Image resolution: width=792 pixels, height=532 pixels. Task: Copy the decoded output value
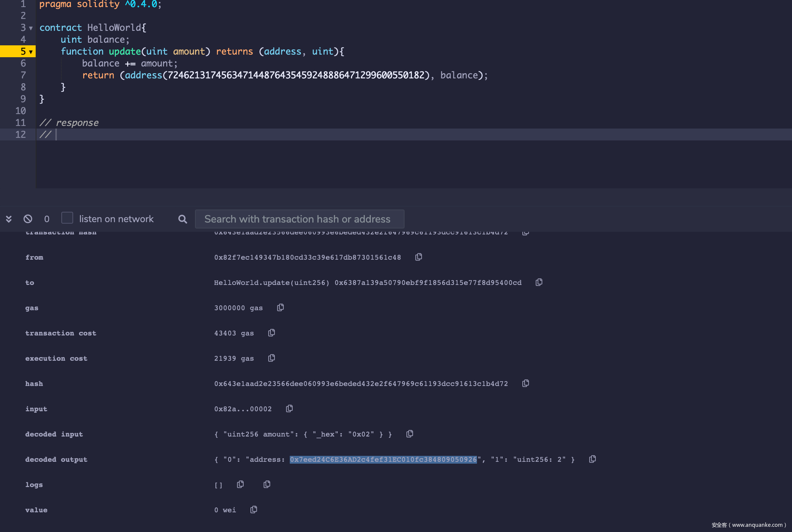593,459
